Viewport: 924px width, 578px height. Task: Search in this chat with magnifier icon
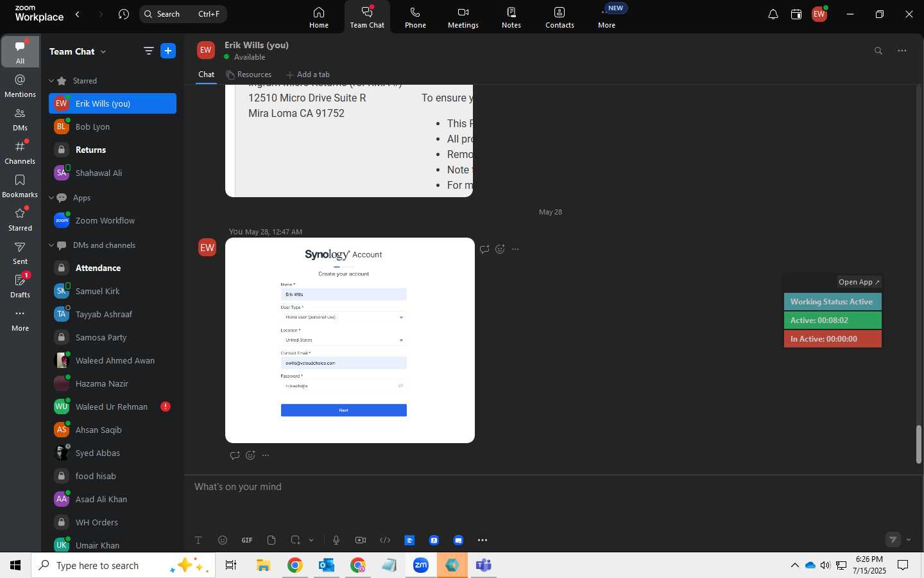coord(878,51)
